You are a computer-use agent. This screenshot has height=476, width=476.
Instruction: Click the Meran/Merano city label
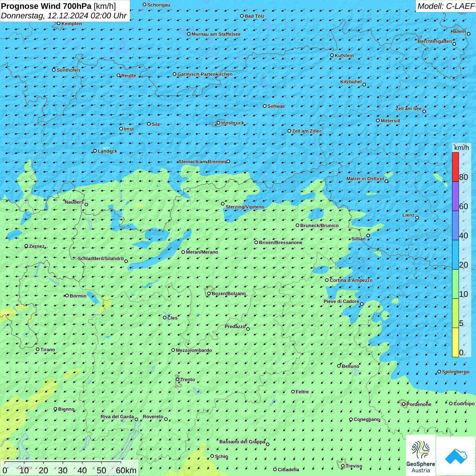202,252
